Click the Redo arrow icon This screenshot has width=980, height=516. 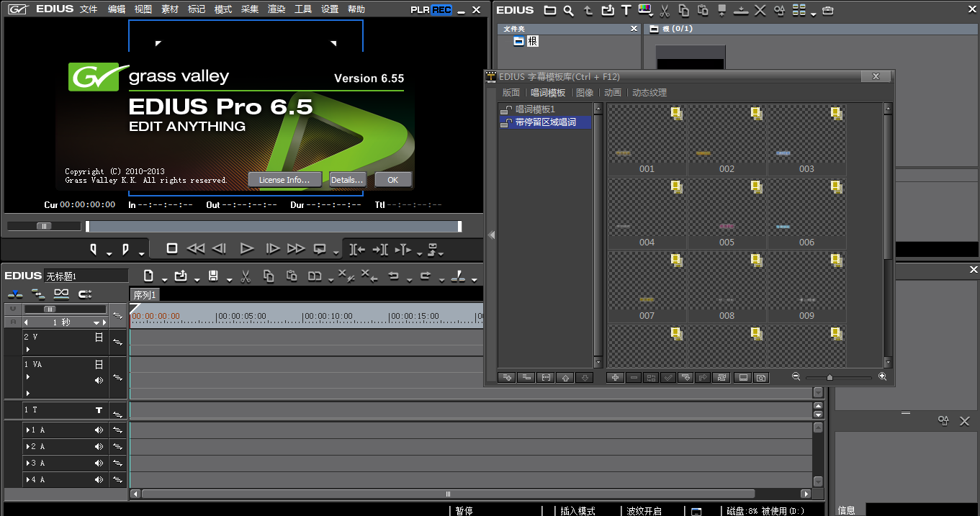(425, 276)
